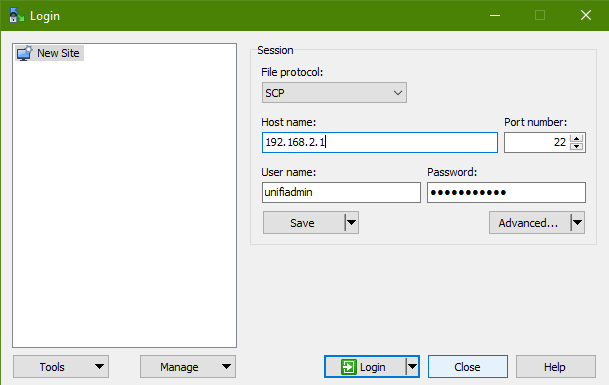This screenshot has height=385, width=609.
Task: Open the Save button dropdown arrow
Action: point(351,223)
